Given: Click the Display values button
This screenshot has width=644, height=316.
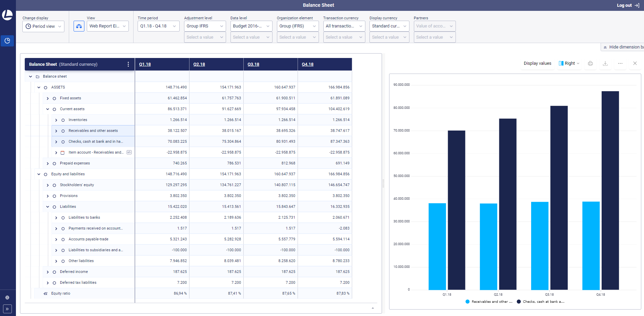Looking at the screenshot, I should tap(538, 63).
